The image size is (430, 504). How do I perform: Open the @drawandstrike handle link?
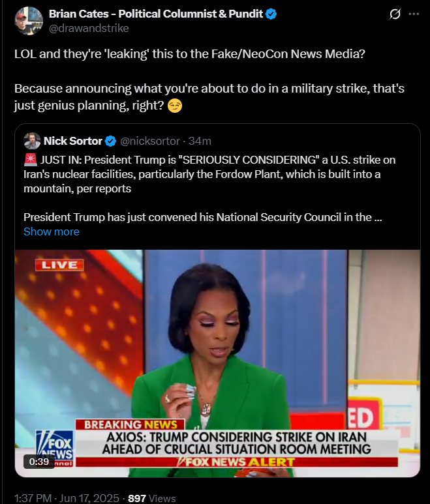pyautogui.click(x=89, y=28)
